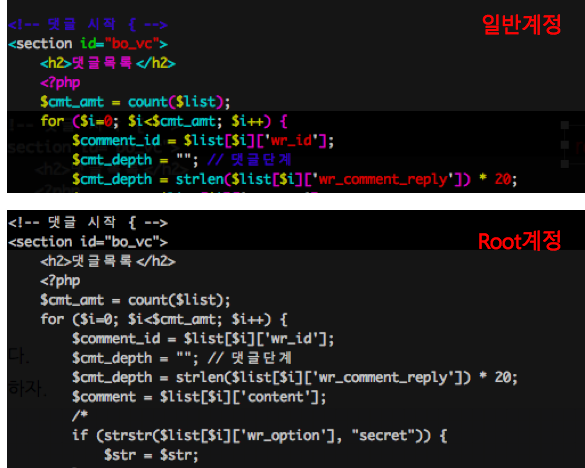The width and height of the screenshot is (585, 468).
Task: Click the magenta <?php tag
Action: coord(60,83)
